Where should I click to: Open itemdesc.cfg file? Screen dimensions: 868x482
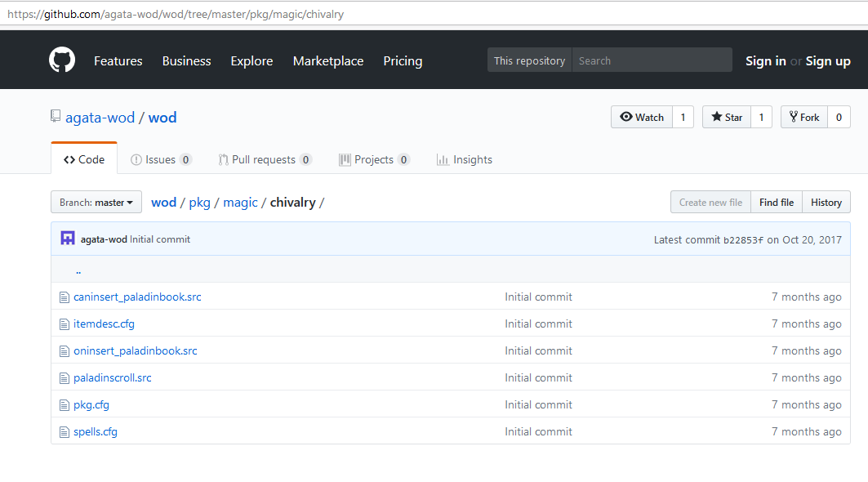tap(104, 324)
